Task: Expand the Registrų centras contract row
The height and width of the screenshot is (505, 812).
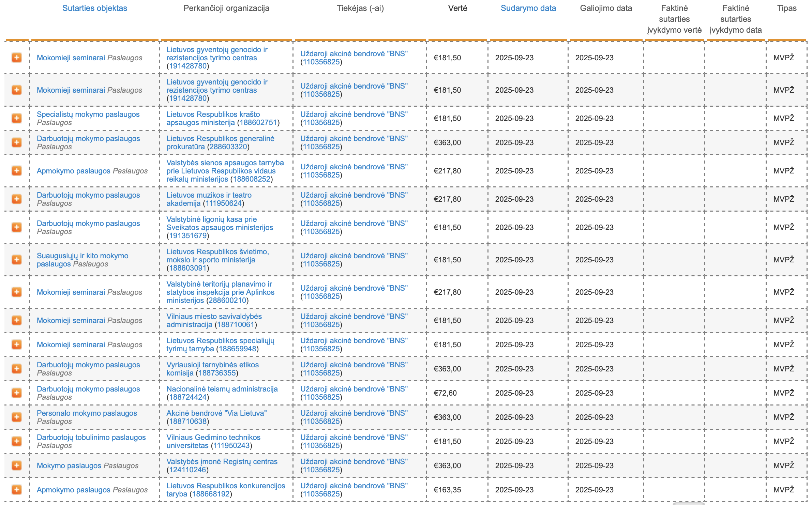Action: [x=16, y=465]
